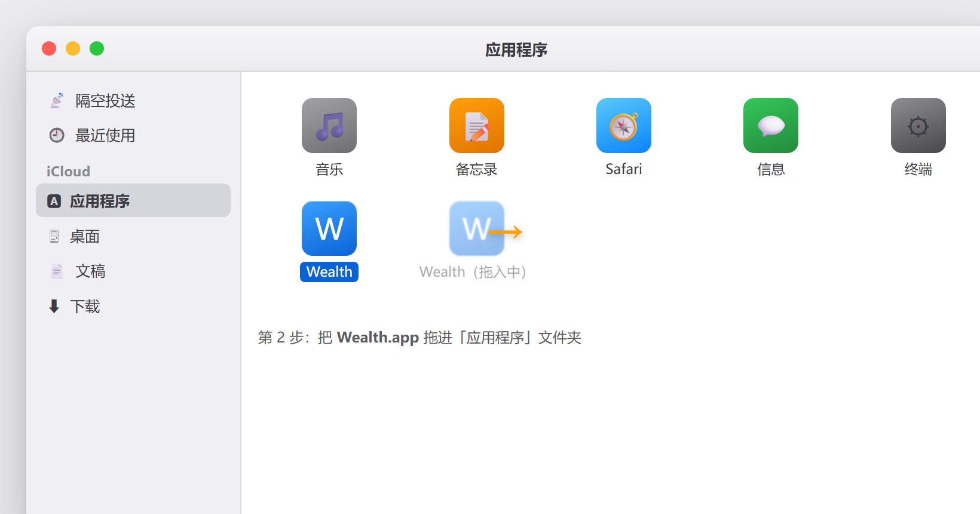Viewport: 980px width, 514px height.
Task: Click the highlighted Wealth name label
Action: pyautogui.click(x=329, y=272)
